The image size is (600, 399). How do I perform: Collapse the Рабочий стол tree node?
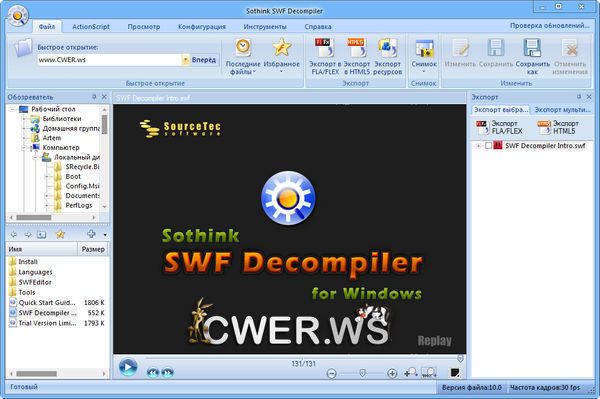coord(12,109)
